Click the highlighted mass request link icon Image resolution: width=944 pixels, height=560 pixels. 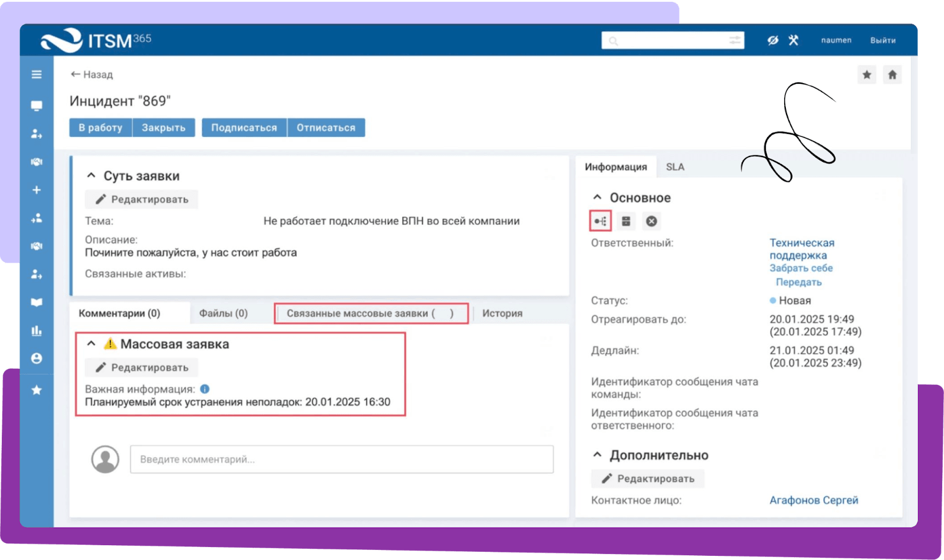(601, 221)
